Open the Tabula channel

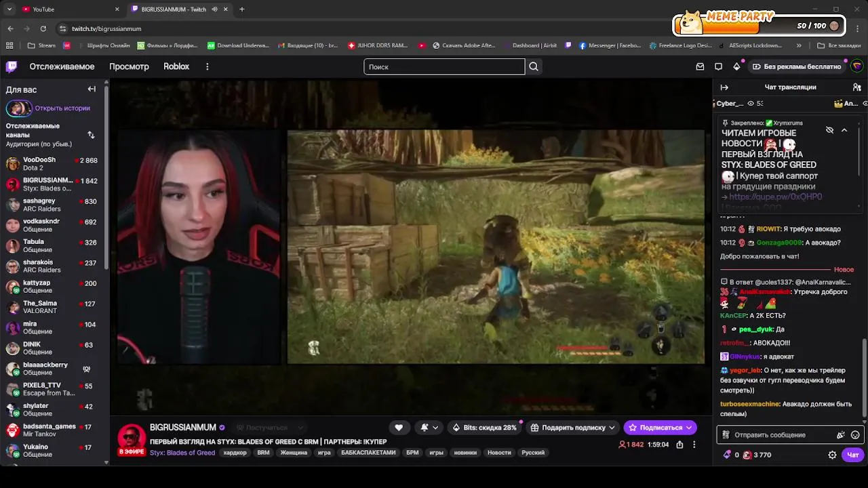click(52, 245)
